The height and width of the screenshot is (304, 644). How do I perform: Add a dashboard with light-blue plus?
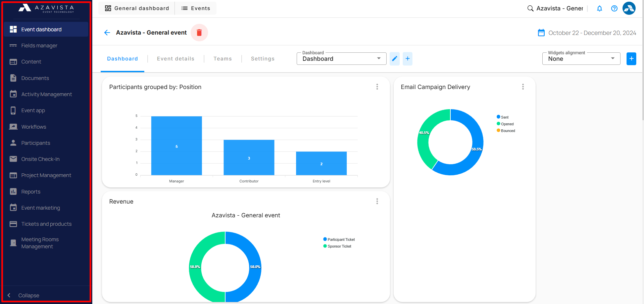pos(407,59)
